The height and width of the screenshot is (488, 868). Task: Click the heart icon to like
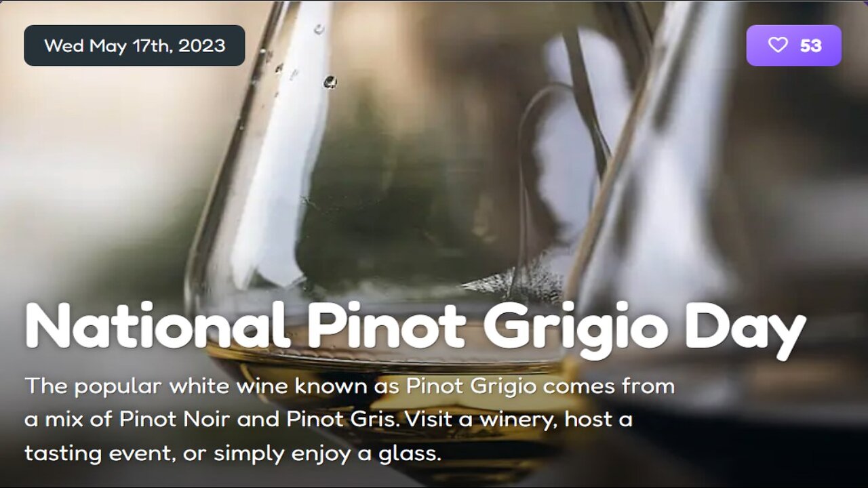[x=778, y=45]
